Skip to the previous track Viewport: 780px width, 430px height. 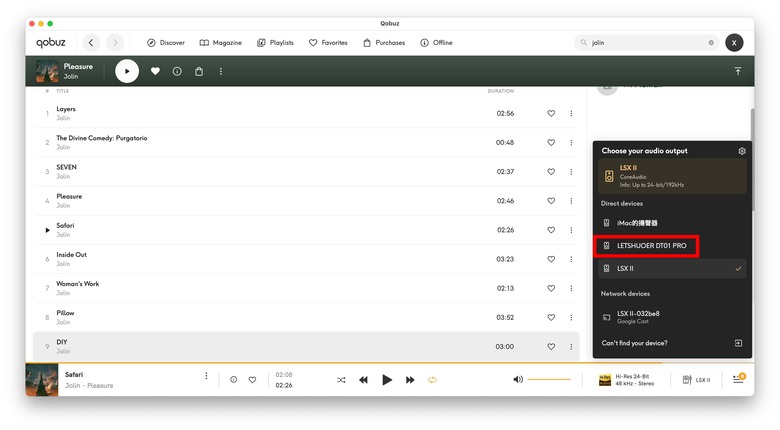click(x=363, y=380)
